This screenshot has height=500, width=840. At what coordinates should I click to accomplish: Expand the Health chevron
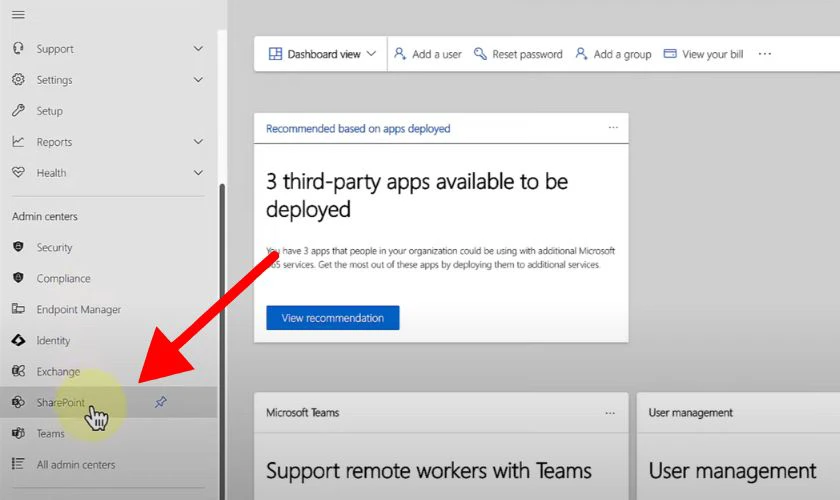point(198,173)
